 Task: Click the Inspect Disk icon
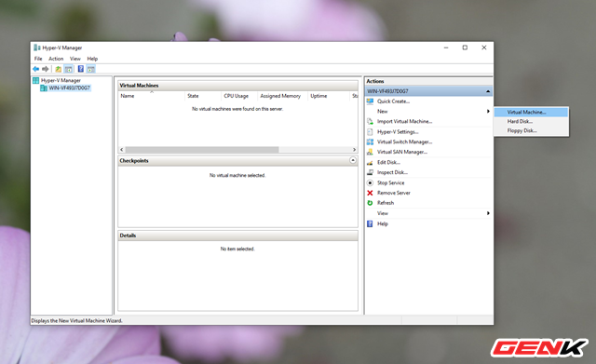pyautogui.click(x=370, y=172)
